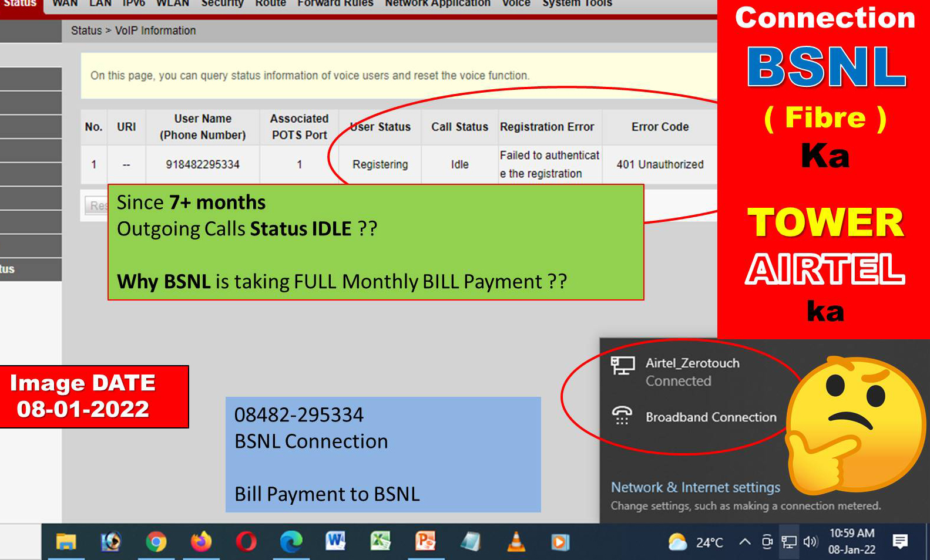Viewport: 930px width, 560px height.
Task: Click the 'Error Code' column header
Action: click(x=660, y=127)
